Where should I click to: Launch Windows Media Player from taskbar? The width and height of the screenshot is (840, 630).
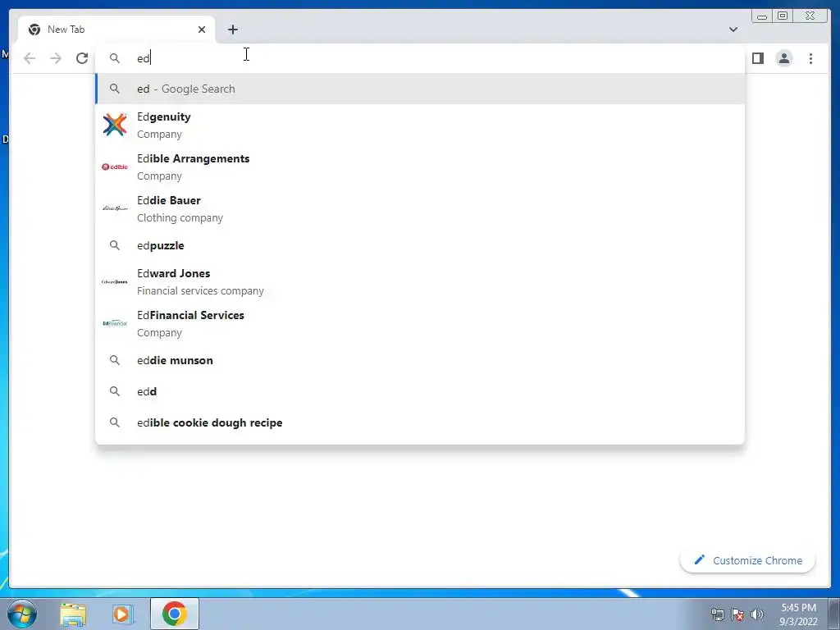coord(123,614)
